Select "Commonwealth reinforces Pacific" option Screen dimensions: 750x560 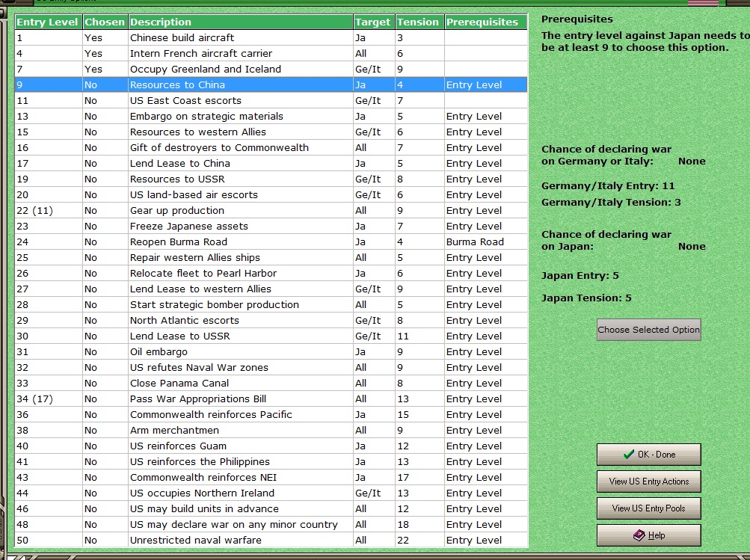point(271,415)
